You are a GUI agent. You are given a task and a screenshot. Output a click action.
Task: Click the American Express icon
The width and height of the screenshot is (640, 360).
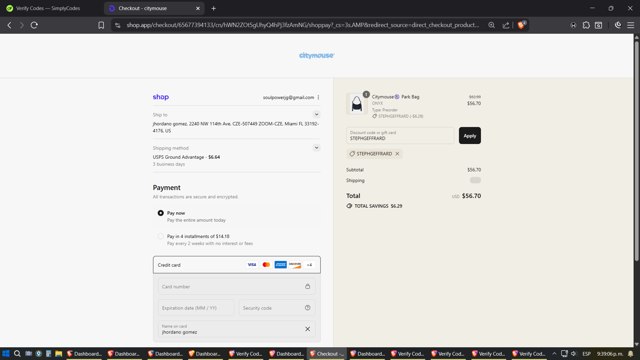(x=280, y=265)
